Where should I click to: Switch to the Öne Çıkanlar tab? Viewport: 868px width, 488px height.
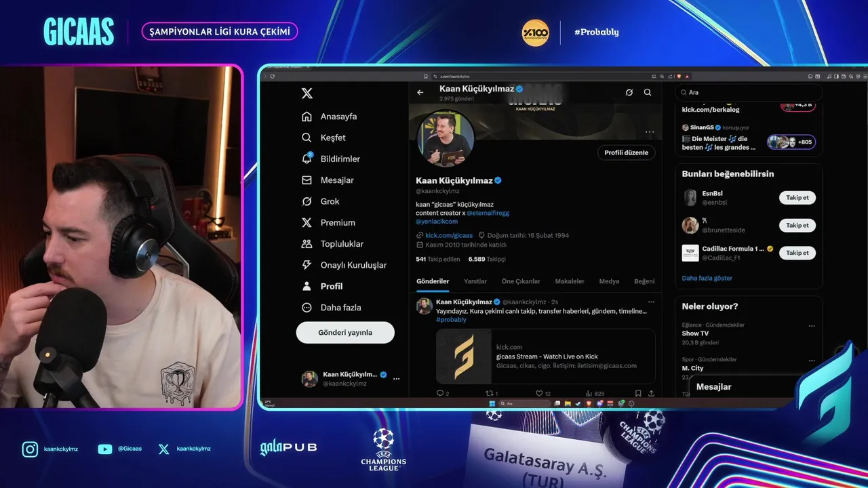[521, 281]
